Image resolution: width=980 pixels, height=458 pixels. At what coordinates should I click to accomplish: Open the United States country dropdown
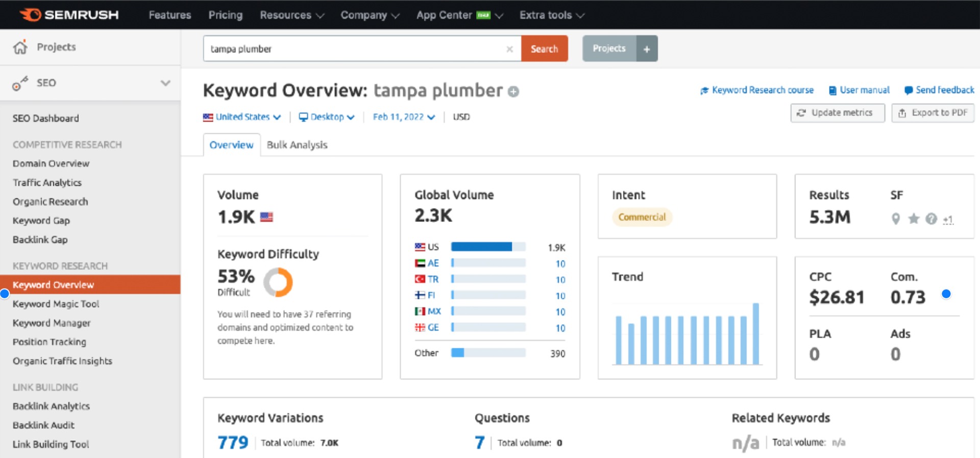tap(242, 117)
